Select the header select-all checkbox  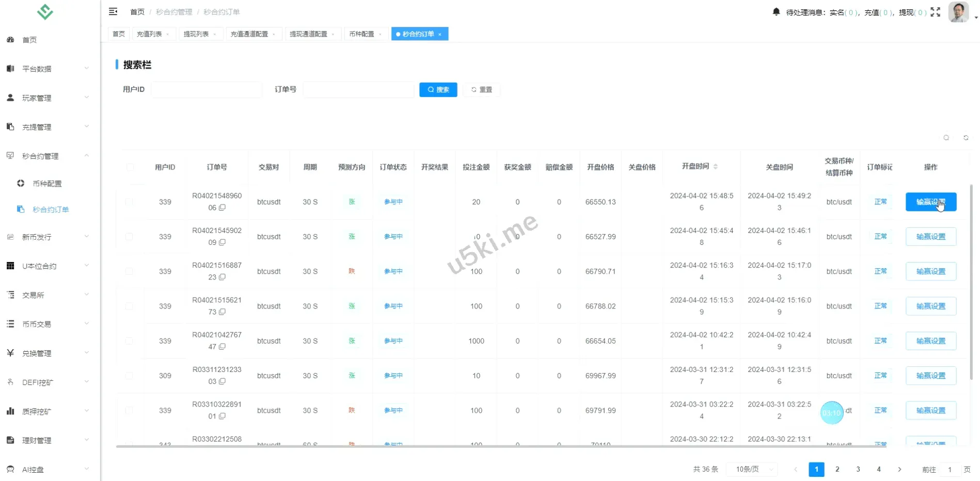point(130,167)
